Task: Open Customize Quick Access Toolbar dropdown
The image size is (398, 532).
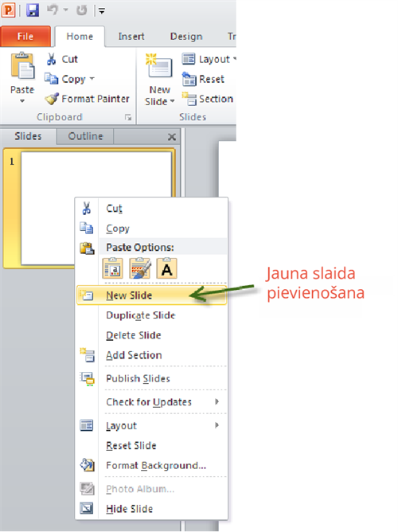Action: pyautogui.click(x=102, y=11)
